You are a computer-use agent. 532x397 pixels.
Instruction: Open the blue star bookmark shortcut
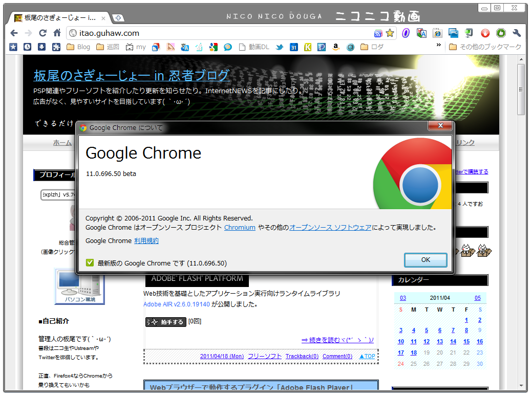[13, 47]
